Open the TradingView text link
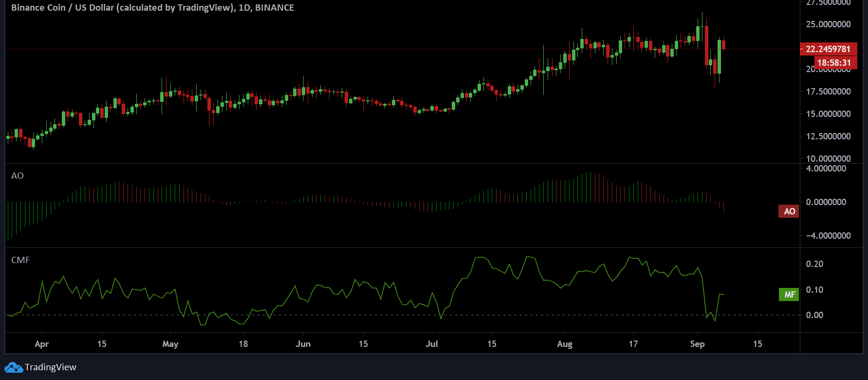The width and height of the screenshot is (868, 380). (x=51, y=367)
